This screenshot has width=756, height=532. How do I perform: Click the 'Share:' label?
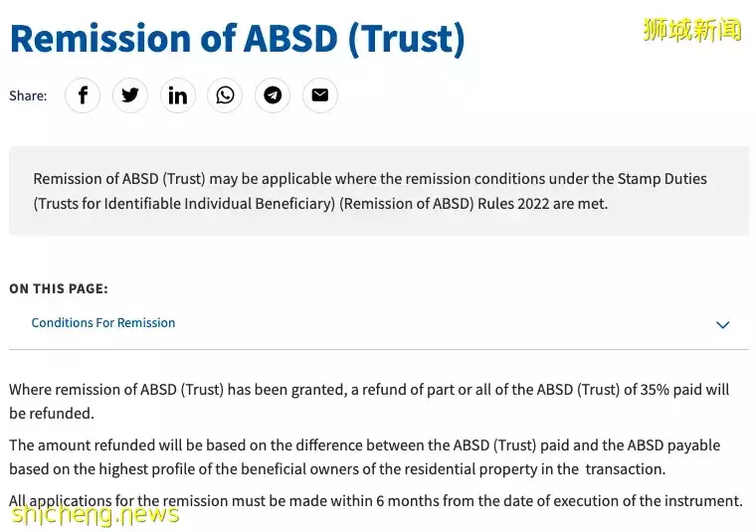[x=28, y=96]
